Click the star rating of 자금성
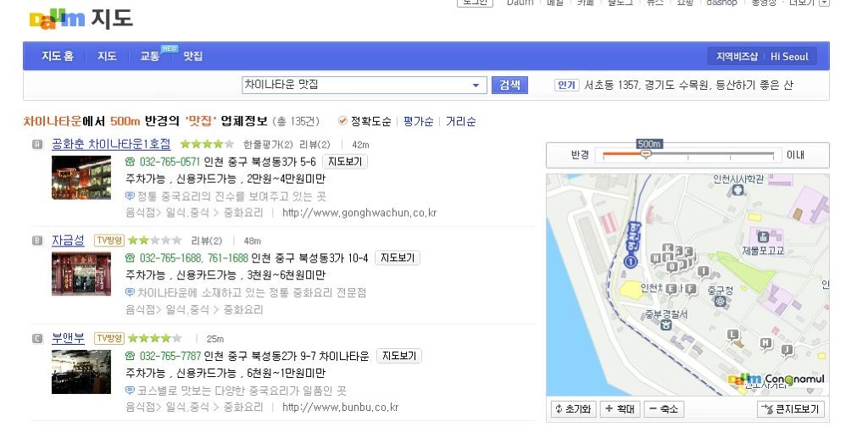This screenshot has width=868, height=427. [154, 241]
